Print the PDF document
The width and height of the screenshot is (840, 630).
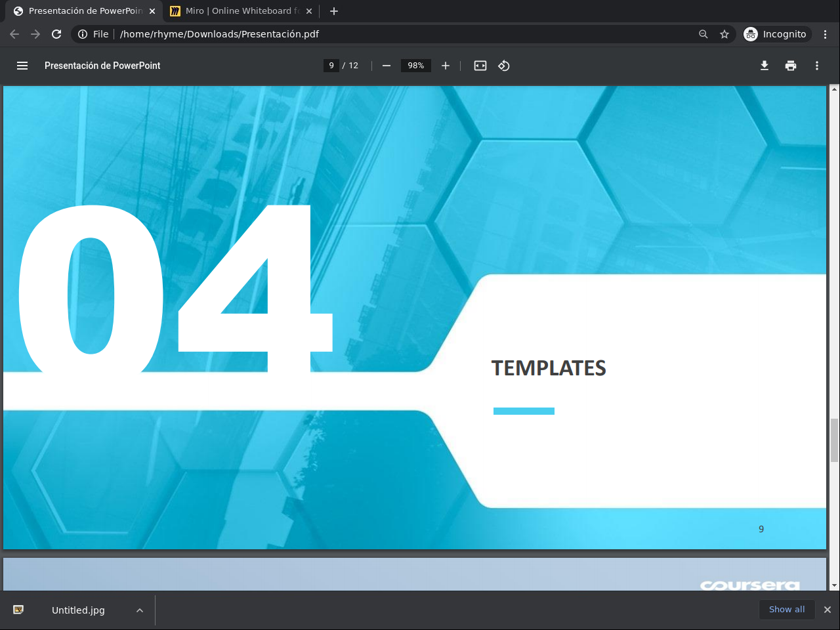click(791, 66)
